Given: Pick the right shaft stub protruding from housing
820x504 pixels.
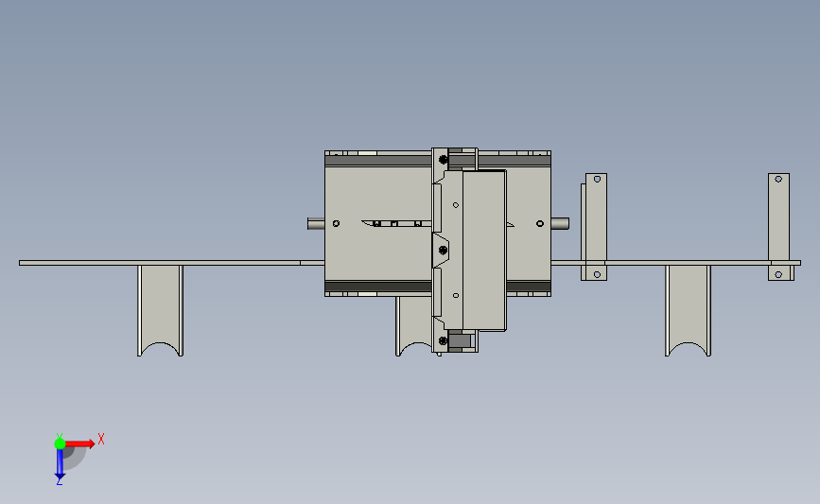Looking at the screenshot, I should [x=560, y=224].
